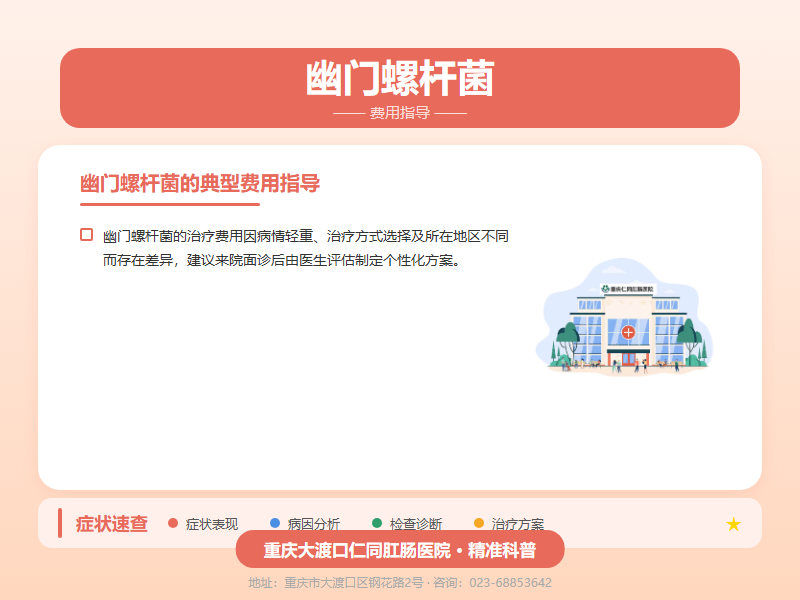The height and width of the screenshot is (600, 800).
Task: Tick the red square bullet checkbox
Action: click(87, 235)
